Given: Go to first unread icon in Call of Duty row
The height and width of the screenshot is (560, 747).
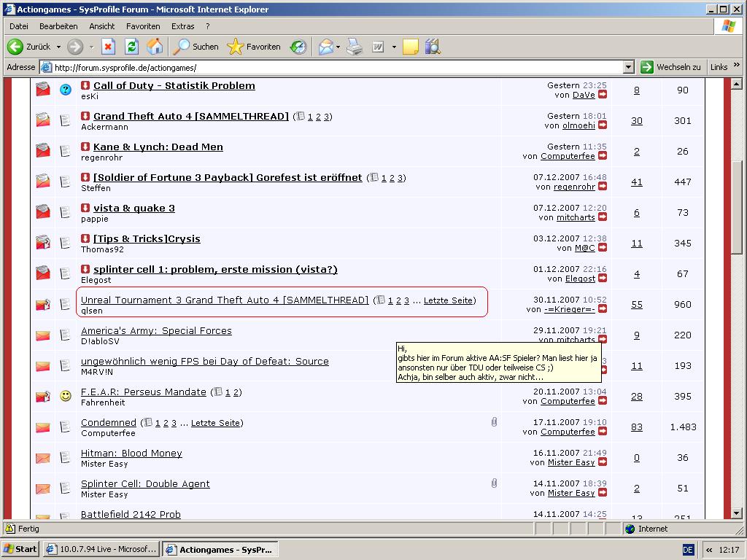Looking at the screenshot, I should 85,85.
